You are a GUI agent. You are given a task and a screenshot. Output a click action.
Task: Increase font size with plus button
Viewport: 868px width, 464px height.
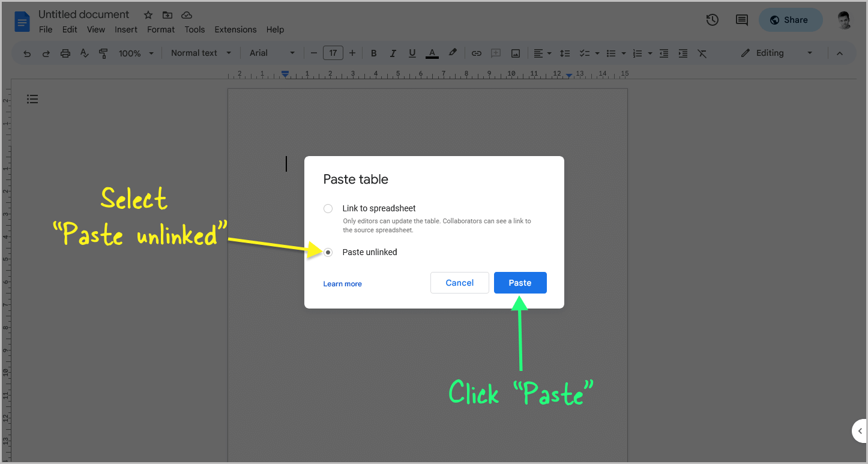click(x=352, y=53)
